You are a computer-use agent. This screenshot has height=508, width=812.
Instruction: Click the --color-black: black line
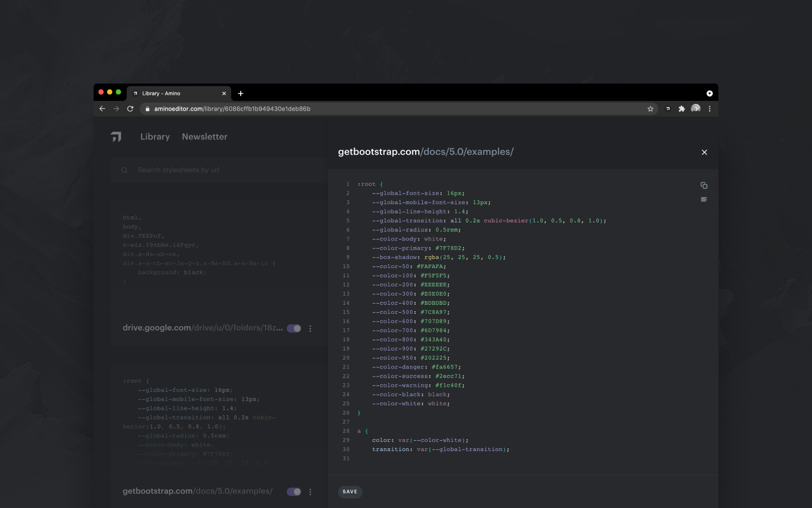click(411, 395)
